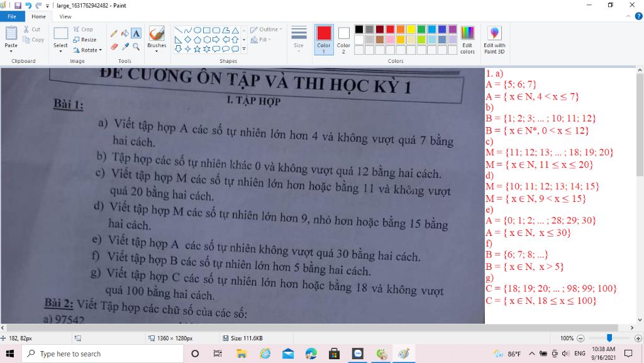Image resolution: width=644 pixels, height=363 pixels.
Task: Pick the black color swatch
Action: pyautogui.click(x=359, y=29)
